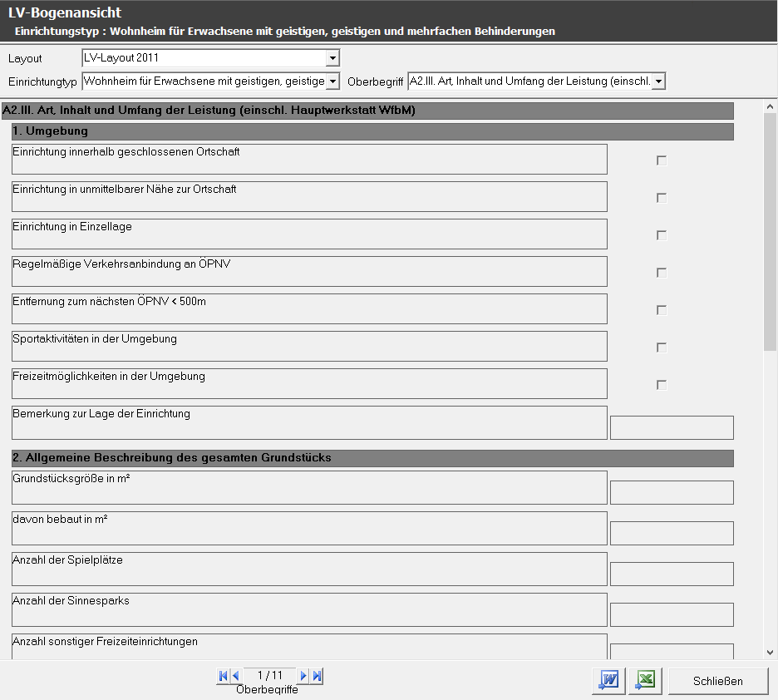
Task: Go to previous Oberbegriff page
Action: pyautogui.click(x=235, y=676)
